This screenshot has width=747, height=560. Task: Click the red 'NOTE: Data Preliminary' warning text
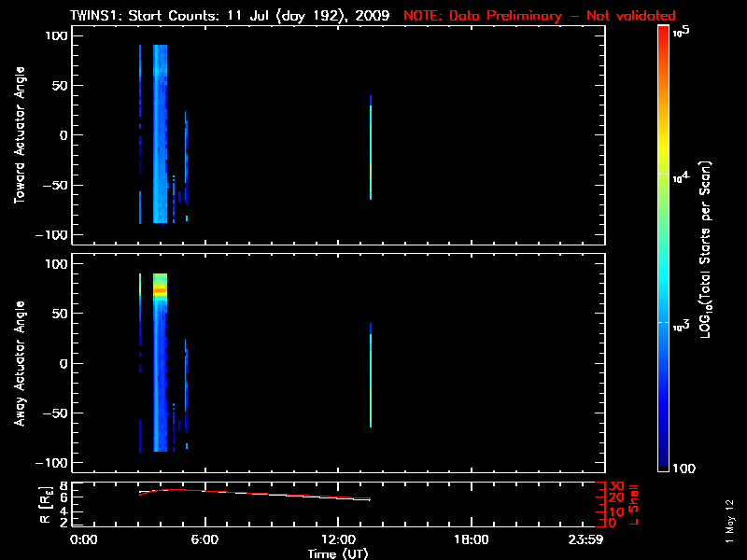tap(539, 16)
